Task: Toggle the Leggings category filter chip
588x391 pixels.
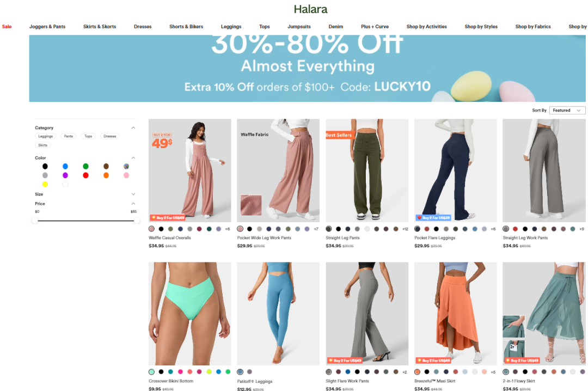Action: pyautogui.click(x=45, y=136)
